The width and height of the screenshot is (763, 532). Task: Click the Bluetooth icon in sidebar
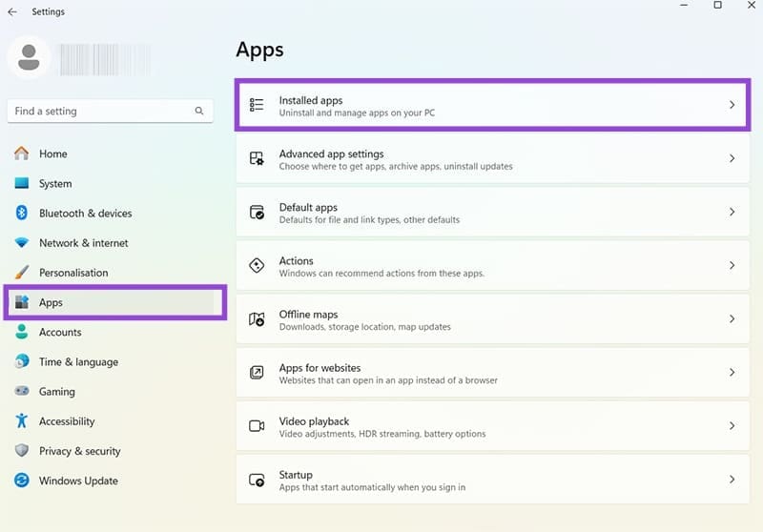21,213
